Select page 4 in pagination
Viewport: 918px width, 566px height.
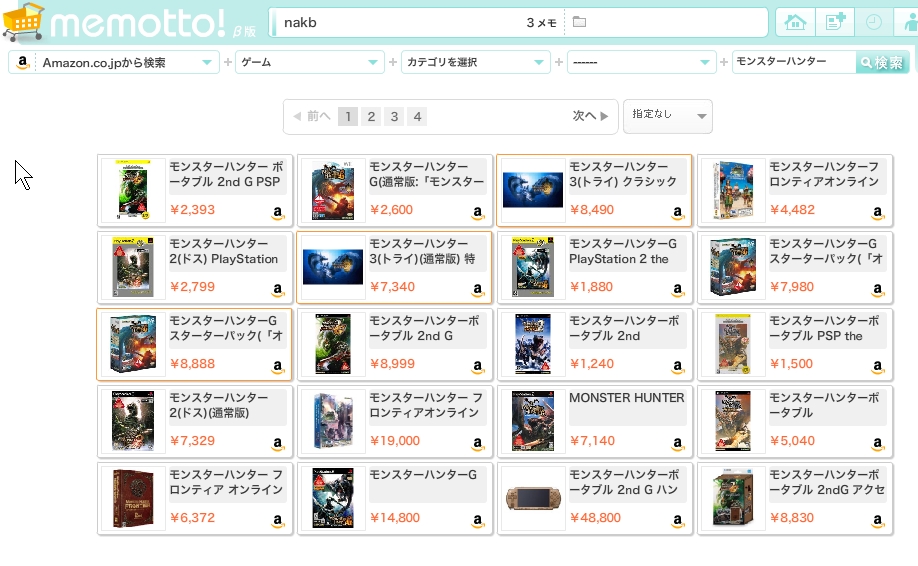point(417,116)
